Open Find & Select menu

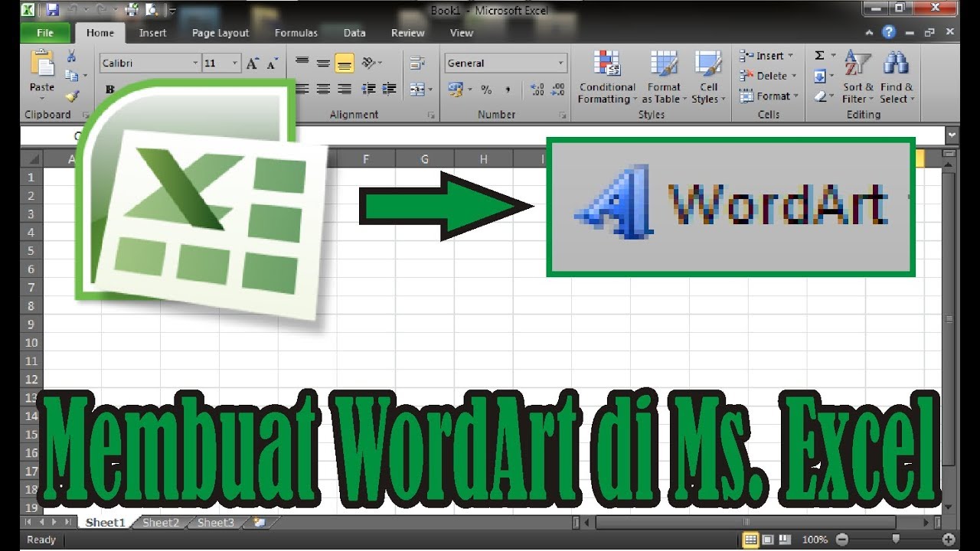click(897, 77)
